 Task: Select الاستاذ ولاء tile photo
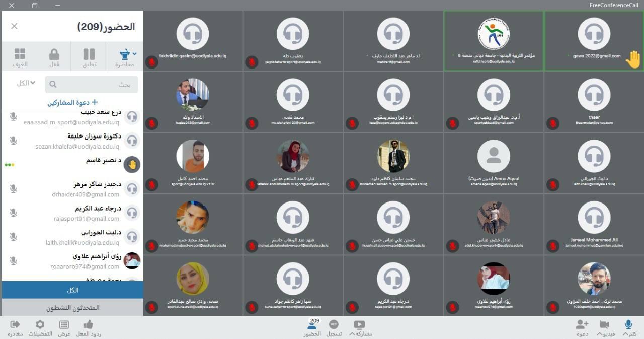[x=193, y=95]
